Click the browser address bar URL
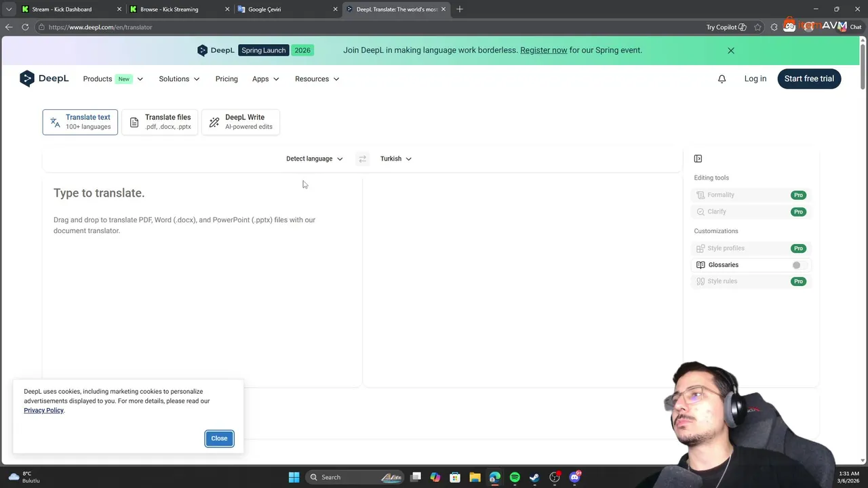Viewport: 868px width, 488px height. tap(100, 27)
